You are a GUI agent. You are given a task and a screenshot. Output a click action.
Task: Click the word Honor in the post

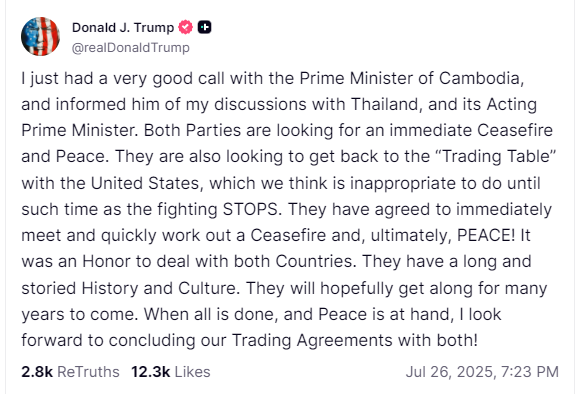coord(106,261)
